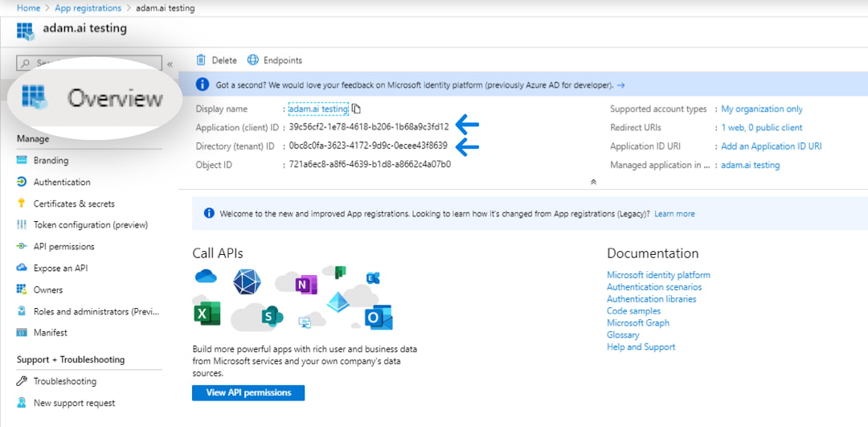
Task: Select the Object ID value
Action: coord(370,165)
